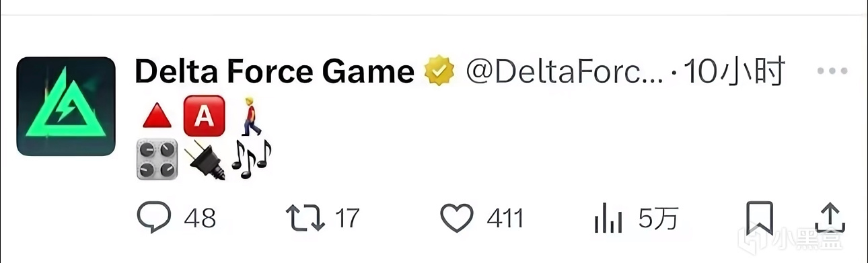
Task: Click the reply speech bubble icon
Action: 155,218
